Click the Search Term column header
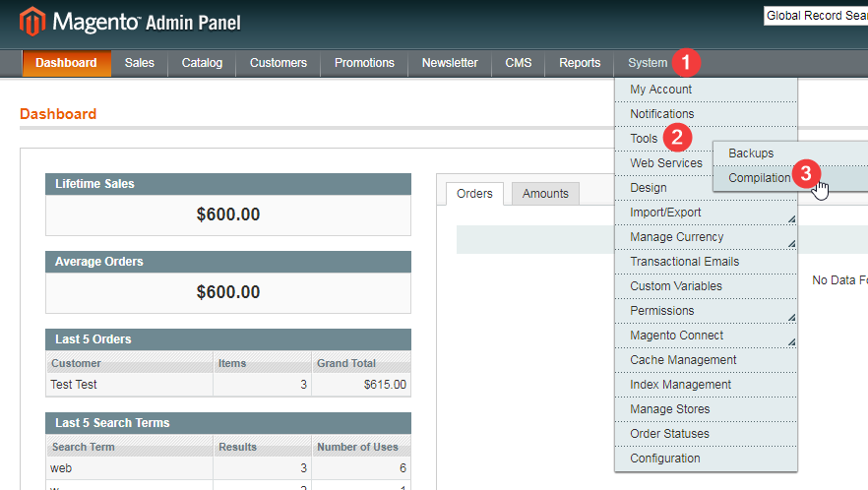Viewport: 868px width, 490px height. click(x=130, y=447)
